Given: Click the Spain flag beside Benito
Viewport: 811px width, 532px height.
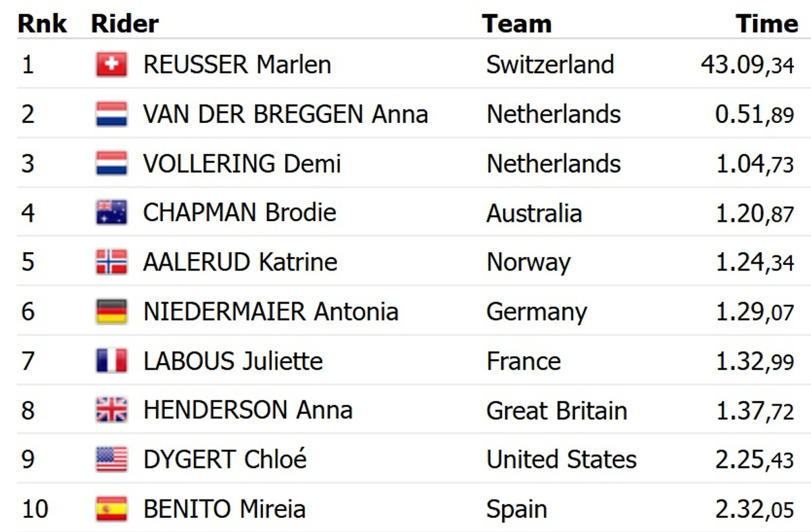Looking at the screenshot, I should click(x=112, y=509).
